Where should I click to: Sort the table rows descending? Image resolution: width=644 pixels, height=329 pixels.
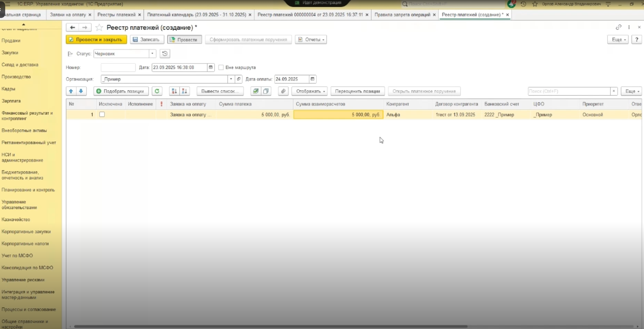[x=185, y=91]
